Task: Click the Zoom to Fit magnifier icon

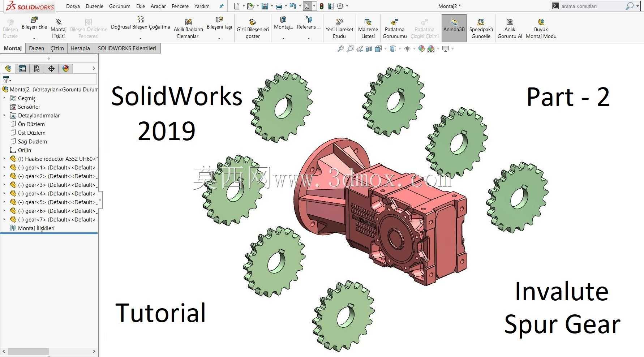Action: coord(340,49)
